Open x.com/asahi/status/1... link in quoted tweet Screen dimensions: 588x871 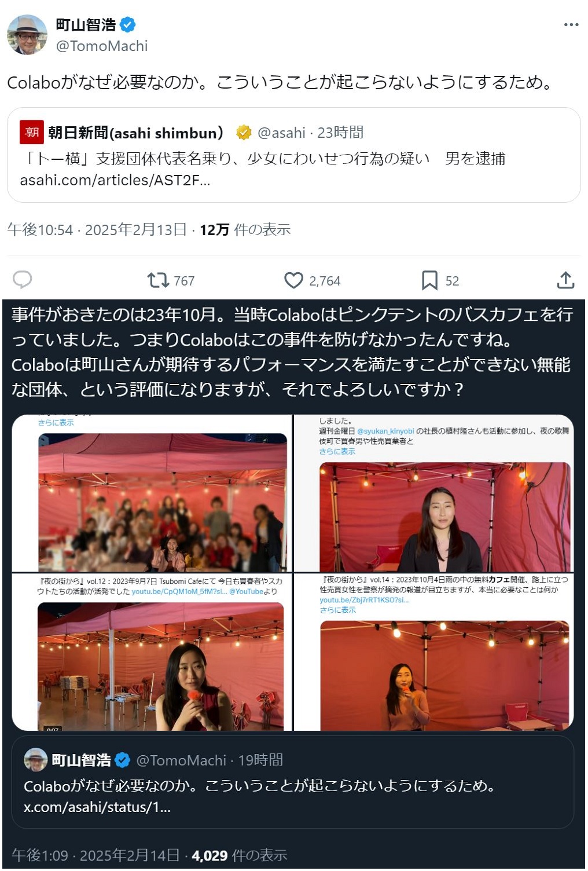(x=97, y=807)
